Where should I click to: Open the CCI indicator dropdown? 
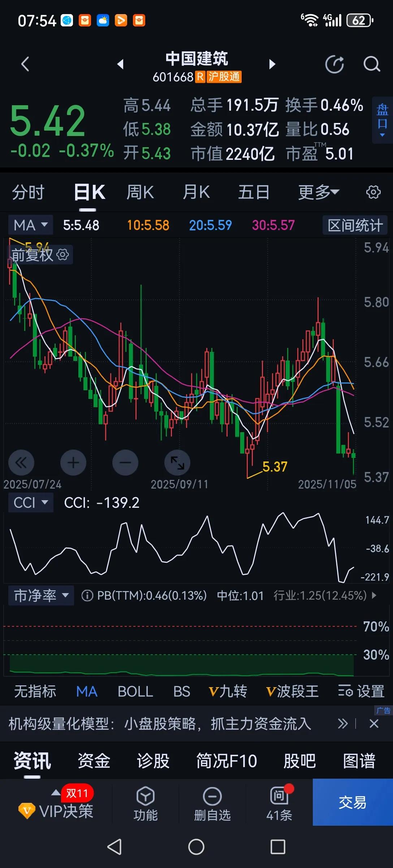(x=31, y=502)
